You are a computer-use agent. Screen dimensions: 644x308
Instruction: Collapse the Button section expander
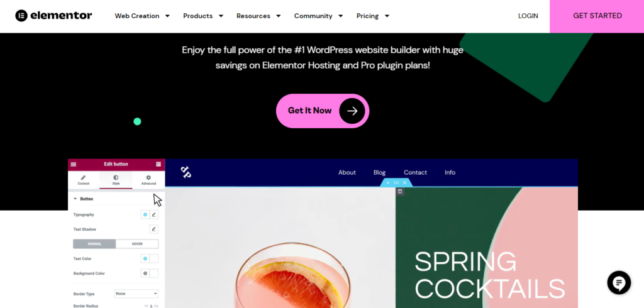[x=75, y=199]
